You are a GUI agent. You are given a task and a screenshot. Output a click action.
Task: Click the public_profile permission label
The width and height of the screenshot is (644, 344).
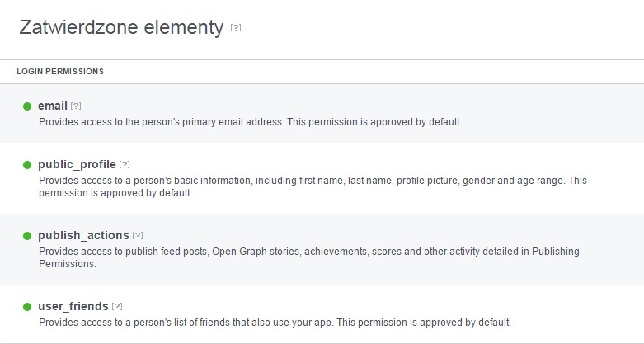77,165
